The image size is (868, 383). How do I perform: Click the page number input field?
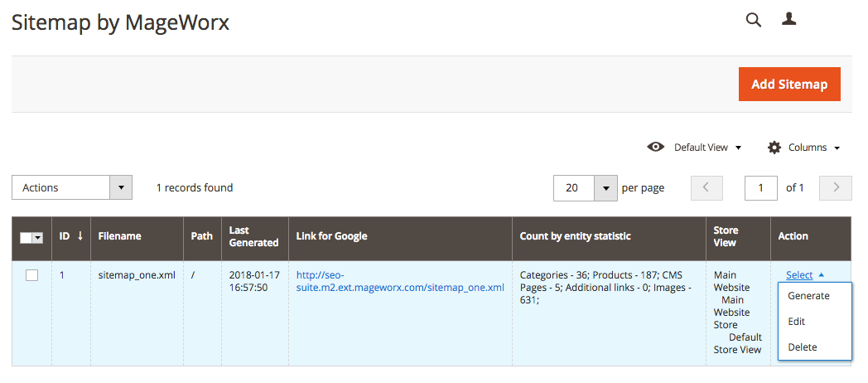[x=761, y=188]
